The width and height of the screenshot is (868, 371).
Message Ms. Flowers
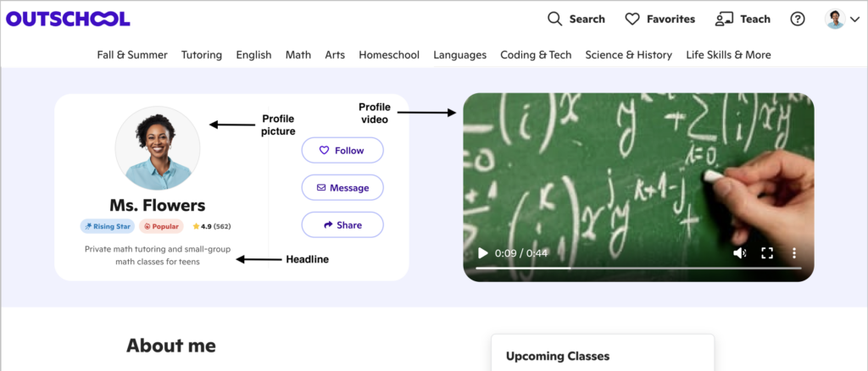(342, 187)
